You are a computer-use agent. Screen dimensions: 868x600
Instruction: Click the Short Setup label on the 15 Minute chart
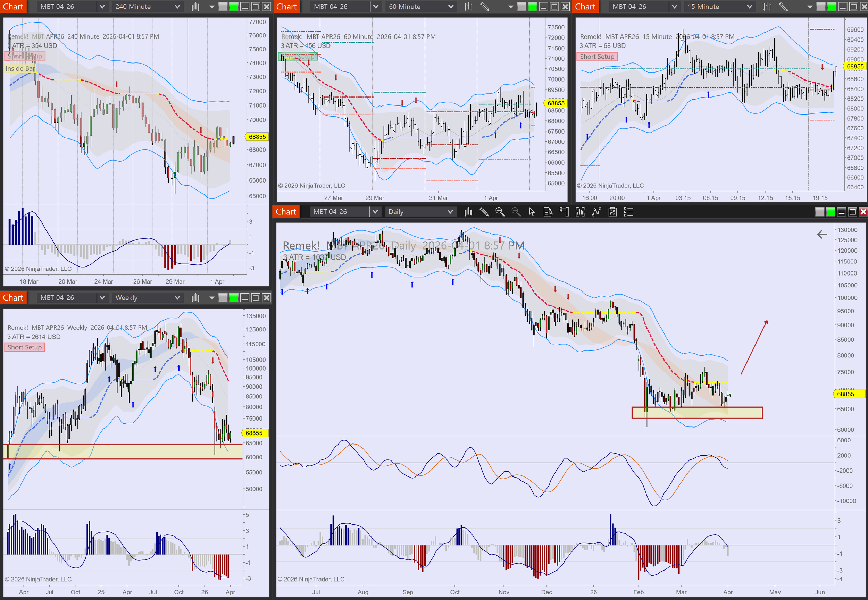click(x=597, y=56)
